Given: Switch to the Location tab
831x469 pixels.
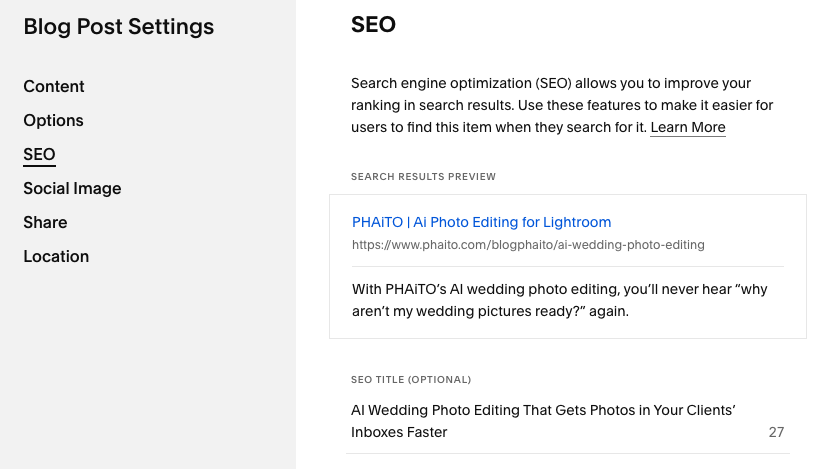Looking at the screenshot, I should click(56, 257).
